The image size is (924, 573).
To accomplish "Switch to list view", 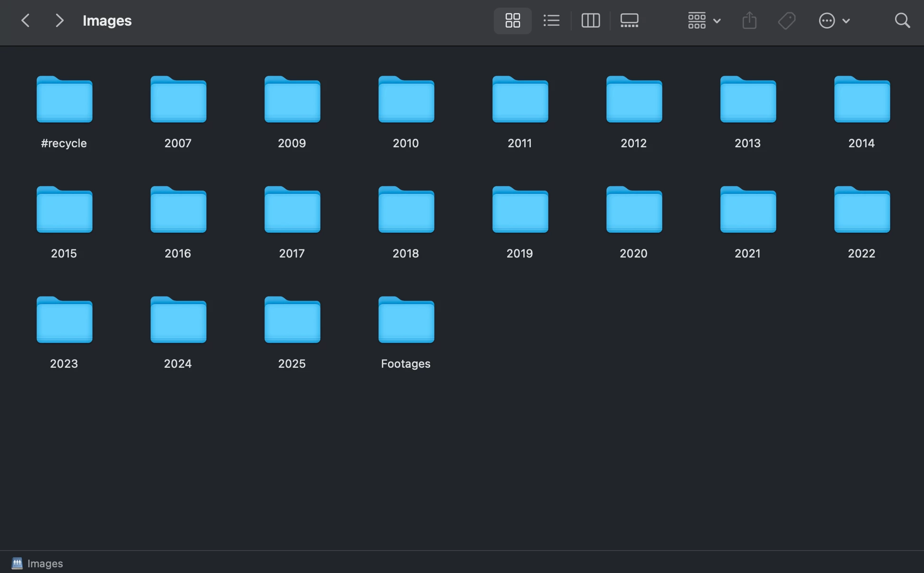I will pyautogui.click(x=551, y=20).
